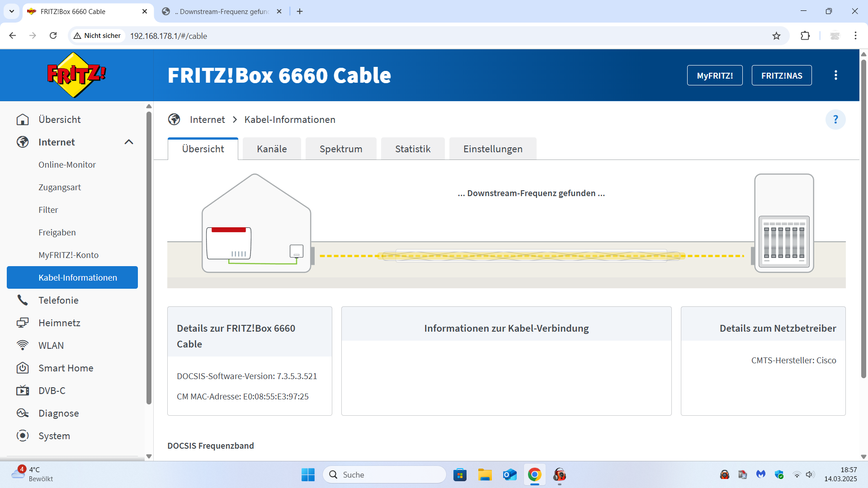This screenshot has height=488, width=868.
Task: Click the DVB-C television icon
Action: (x=22, y=390)
